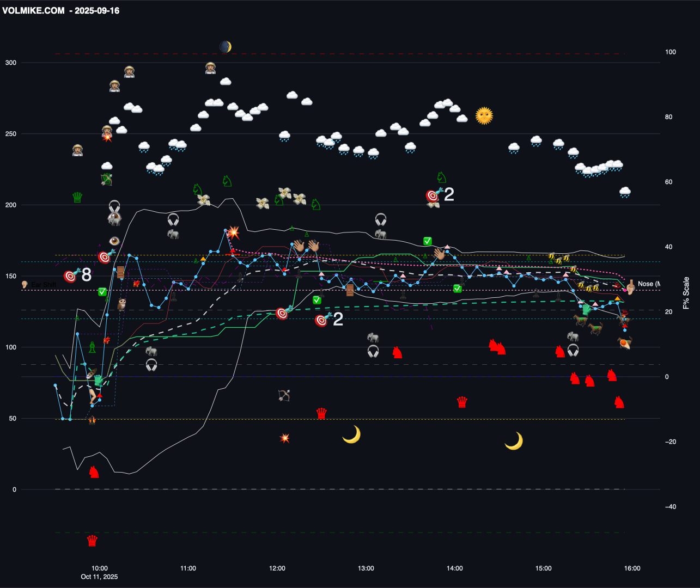Click the fire emoji on the 50 line
The width and height of the screenshot is (700, 588).
click(x=92, y=420)
